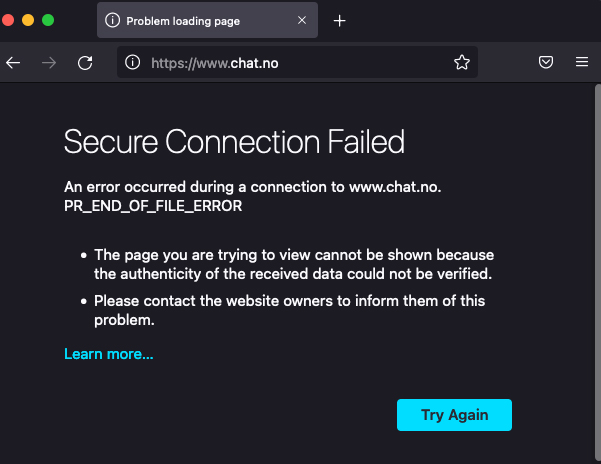The height and width of the screenshot is (464, 601).
Task: Close the Problem loading page tab
Action: [x=303, y=20]
